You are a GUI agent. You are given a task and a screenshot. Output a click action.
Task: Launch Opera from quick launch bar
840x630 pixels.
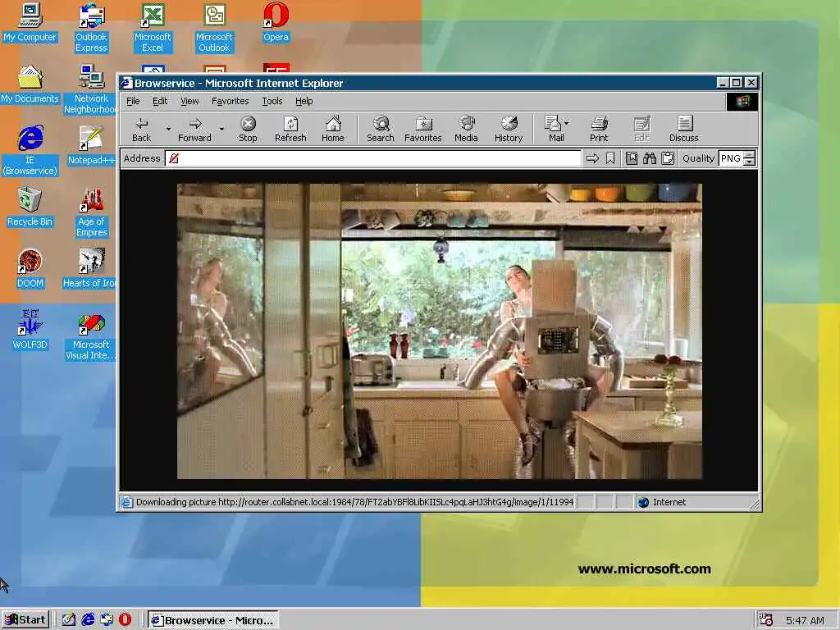point(125,620)
